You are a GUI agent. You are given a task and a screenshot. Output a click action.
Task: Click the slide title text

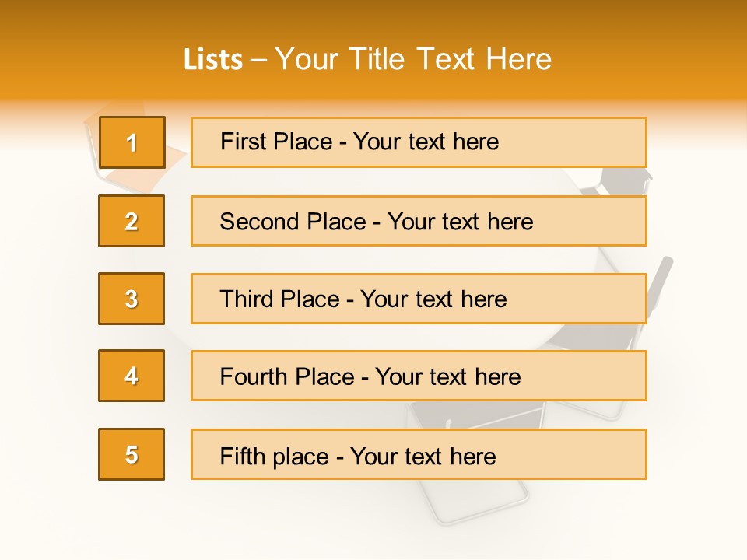click(x=367, y=59)
